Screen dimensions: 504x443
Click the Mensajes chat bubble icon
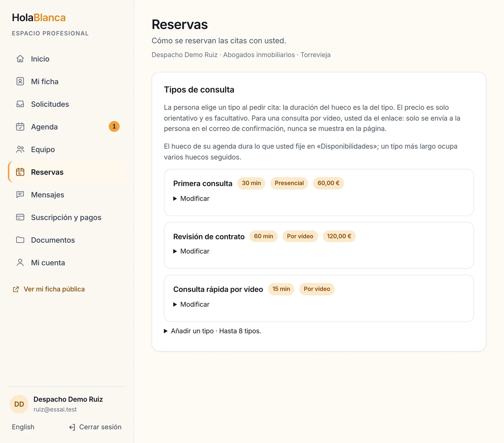(x=20, y=195)
